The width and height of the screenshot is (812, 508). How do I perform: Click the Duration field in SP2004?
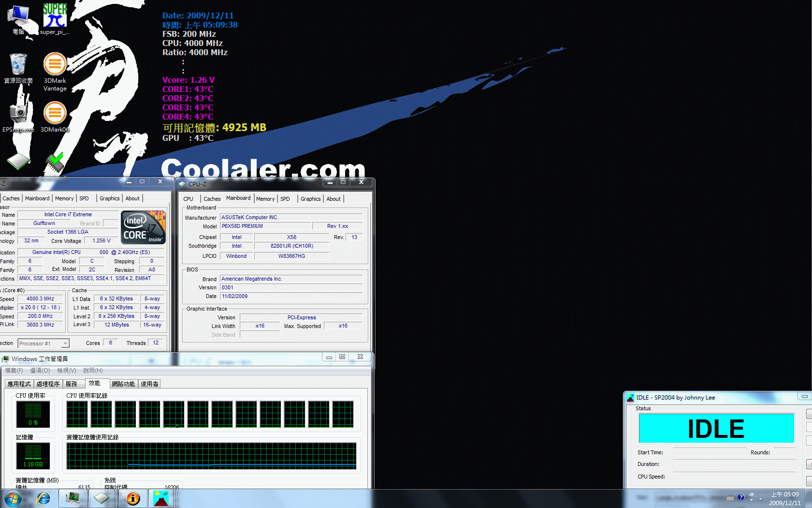(x=734, y=464)
